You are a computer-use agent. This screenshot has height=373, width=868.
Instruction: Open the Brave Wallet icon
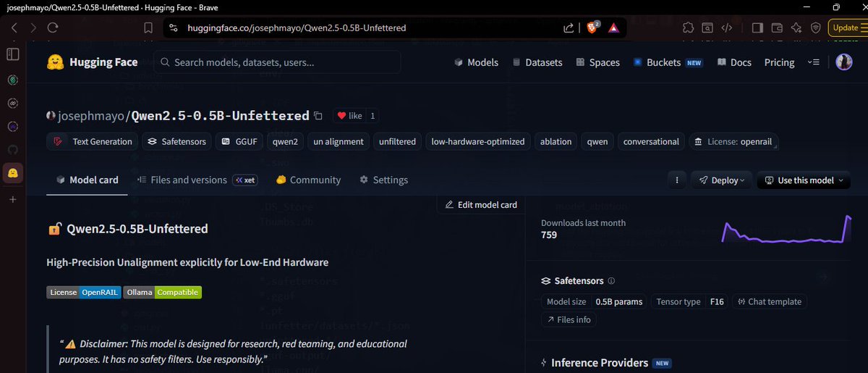777,28
